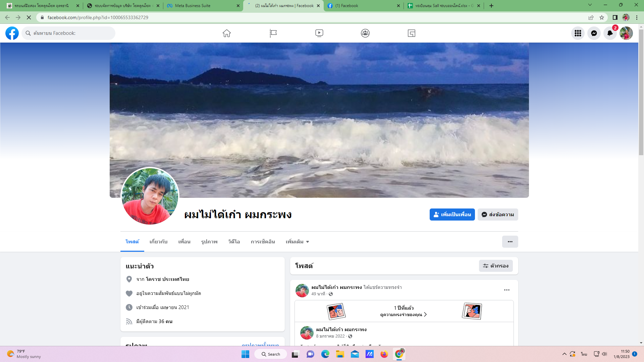Viewport: 644px width, 362px height.
Task: Open the Groups icon in top nav
Action: click(x=365, y=33)
